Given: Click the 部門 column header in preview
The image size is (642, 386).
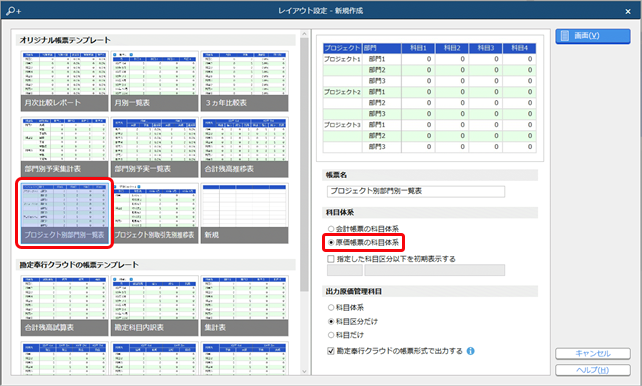Looking at the screenshot, I should [x=382, y=48].
